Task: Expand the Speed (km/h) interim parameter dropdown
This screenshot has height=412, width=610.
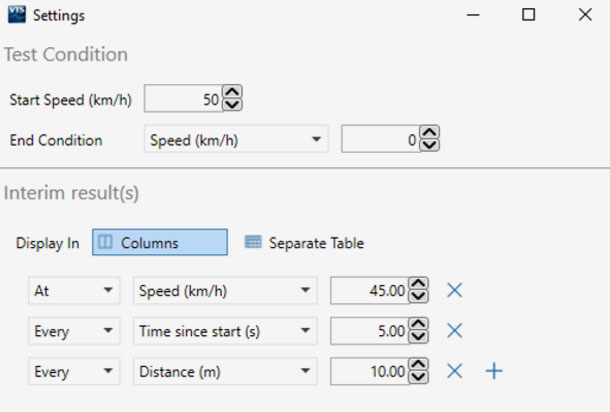Action: pyautogui.click(x=224, y=291)
